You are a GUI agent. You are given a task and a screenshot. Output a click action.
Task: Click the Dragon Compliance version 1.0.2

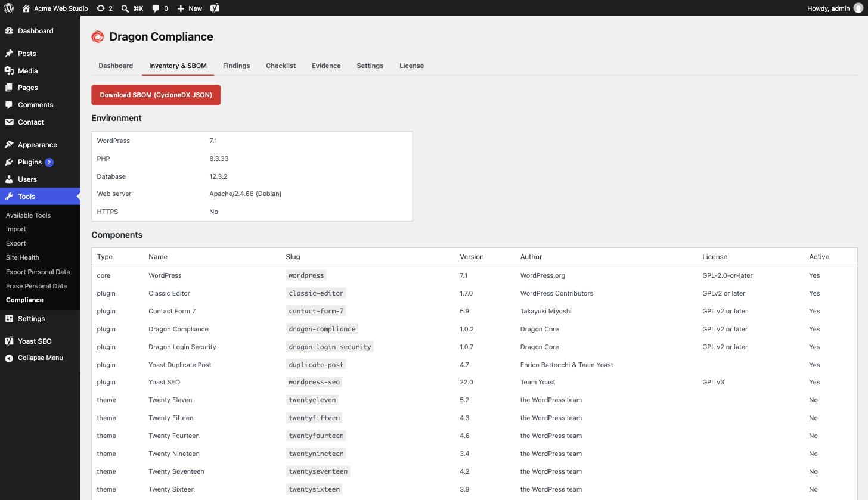(467, 329)
